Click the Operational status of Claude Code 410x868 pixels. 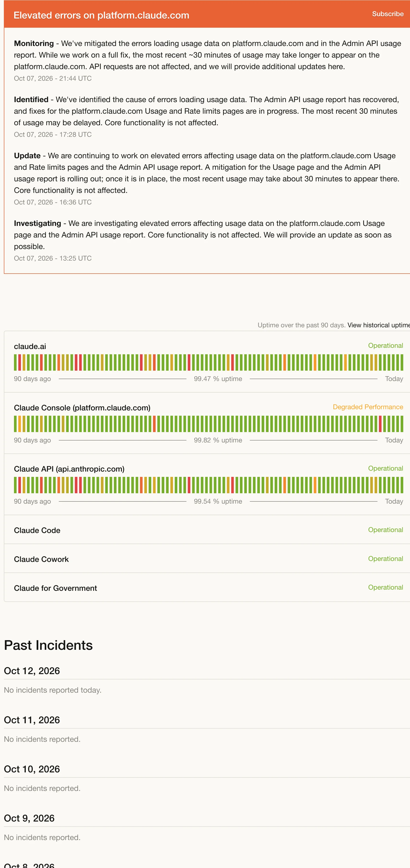[x=385, y=530]
